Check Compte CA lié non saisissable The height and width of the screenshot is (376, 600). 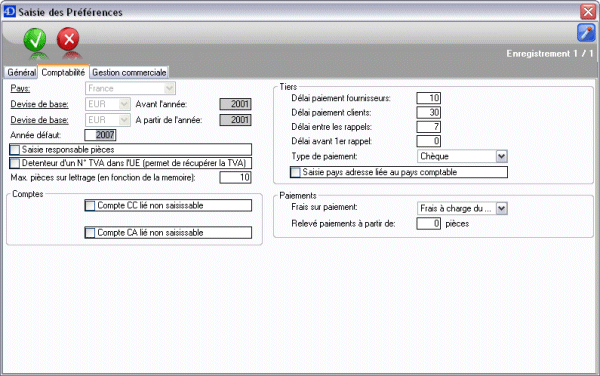[x=90, y=233]
